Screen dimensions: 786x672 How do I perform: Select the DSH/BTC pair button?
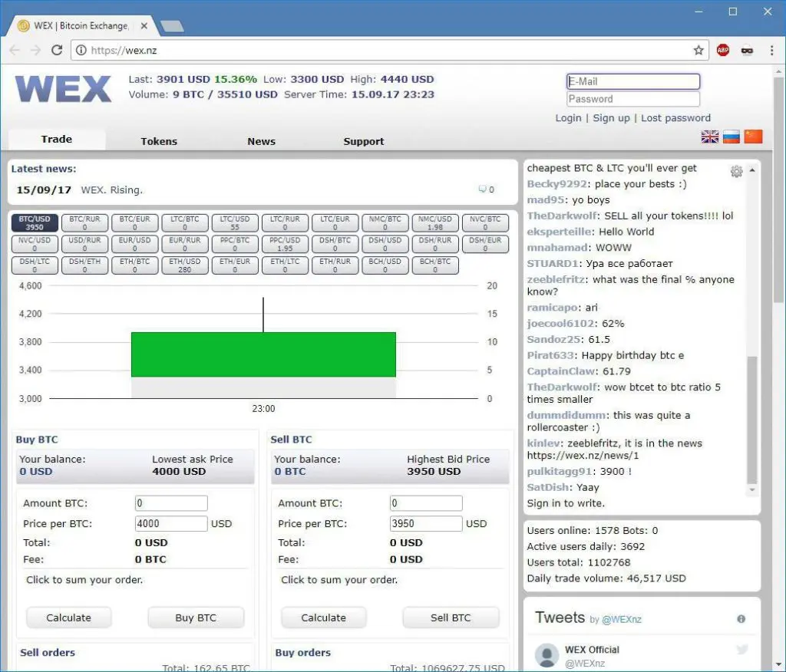[x=335, y=244]
